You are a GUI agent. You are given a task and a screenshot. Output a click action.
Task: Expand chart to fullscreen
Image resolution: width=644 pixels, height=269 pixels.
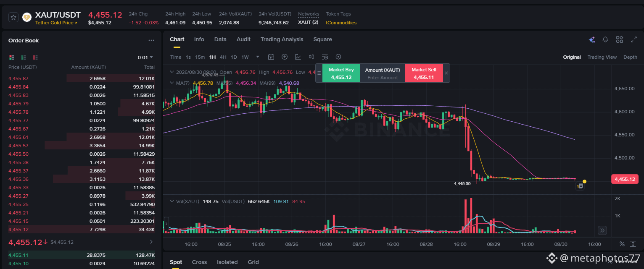pos(634,39)
